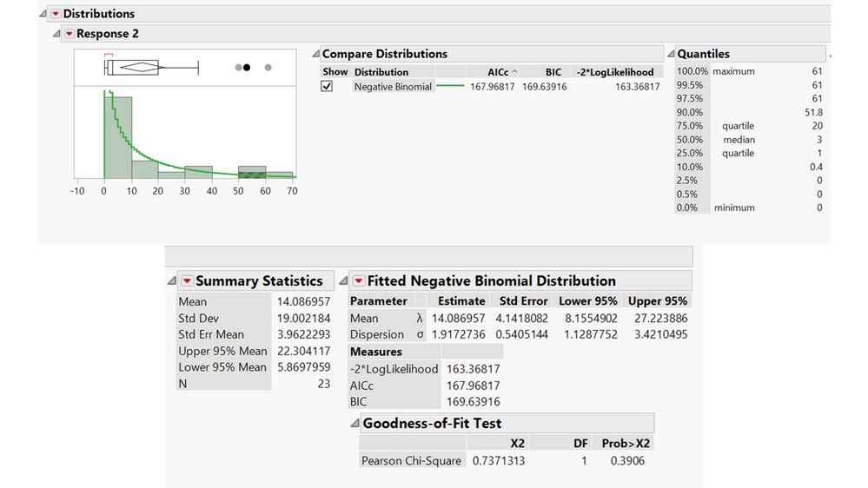This screenshot has width=868, height=488.
Task: Click the AICc sort arrow indicator
Action: pyautogui.click(x=513, y=71)
